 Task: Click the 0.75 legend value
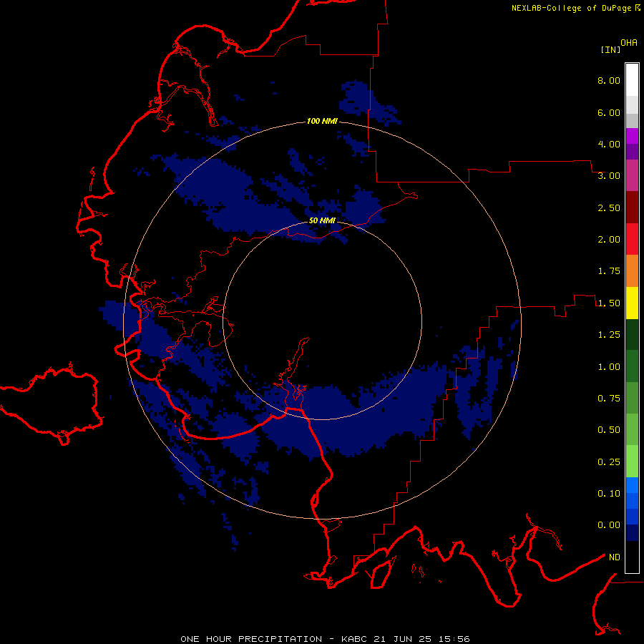click(x=609, y=399)
